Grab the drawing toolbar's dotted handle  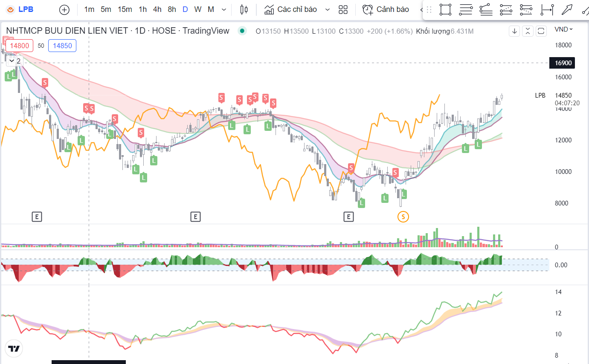point(429,9)
